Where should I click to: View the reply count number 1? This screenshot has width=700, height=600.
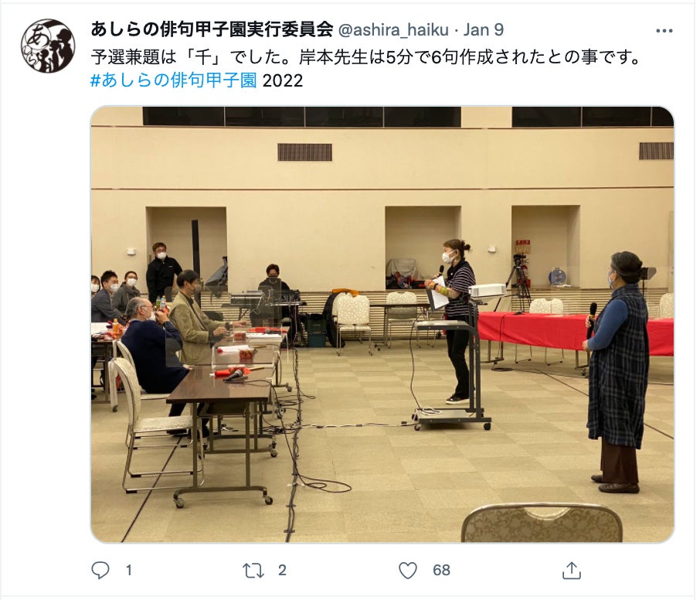click(x=128, y=571)
